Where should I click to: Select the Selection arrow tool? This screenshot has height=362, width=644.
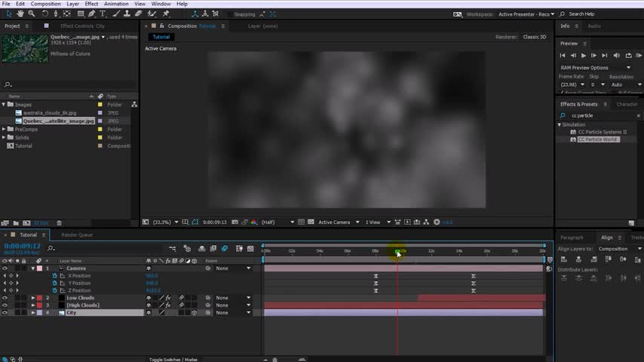(8, 14)
